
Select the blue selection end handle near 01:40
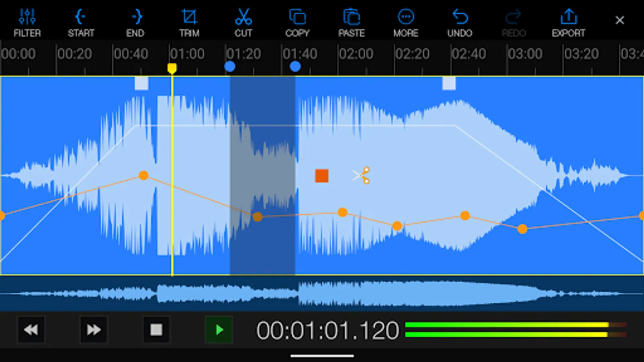coord(295,66)
